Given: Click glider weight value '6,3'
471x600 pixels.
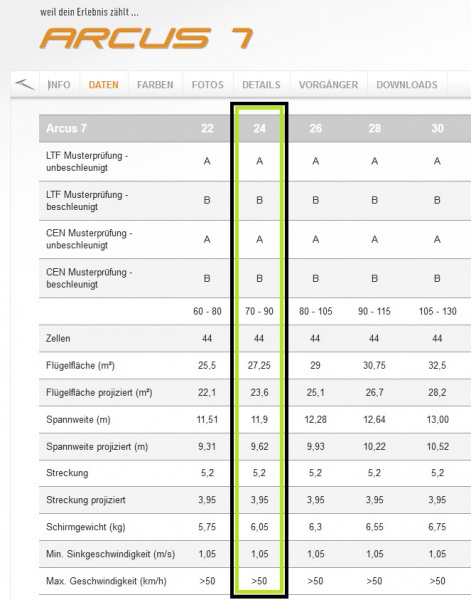Looking at the screenshot, I should (316, 527).
